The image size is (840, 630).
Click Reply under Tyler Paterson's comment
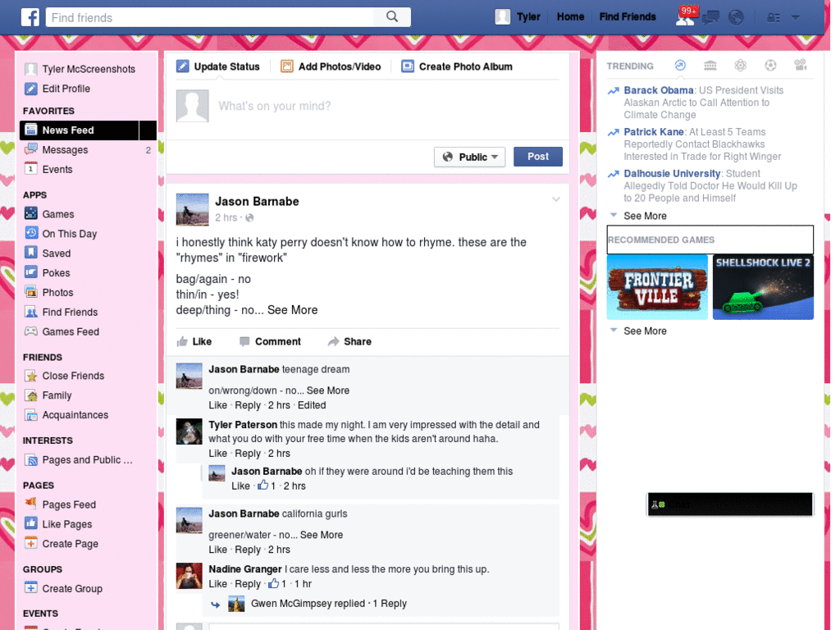(x=248, y=453)
